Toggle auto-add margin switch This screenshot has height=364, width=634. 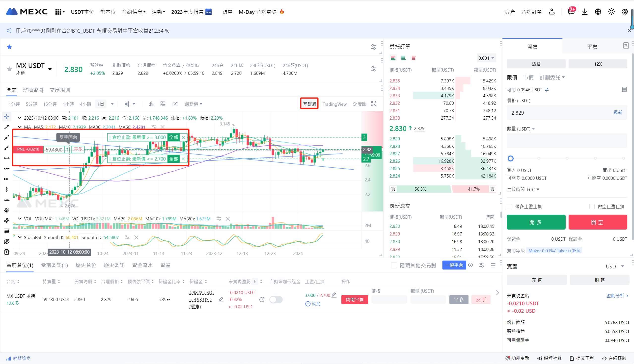pos(276,300)
